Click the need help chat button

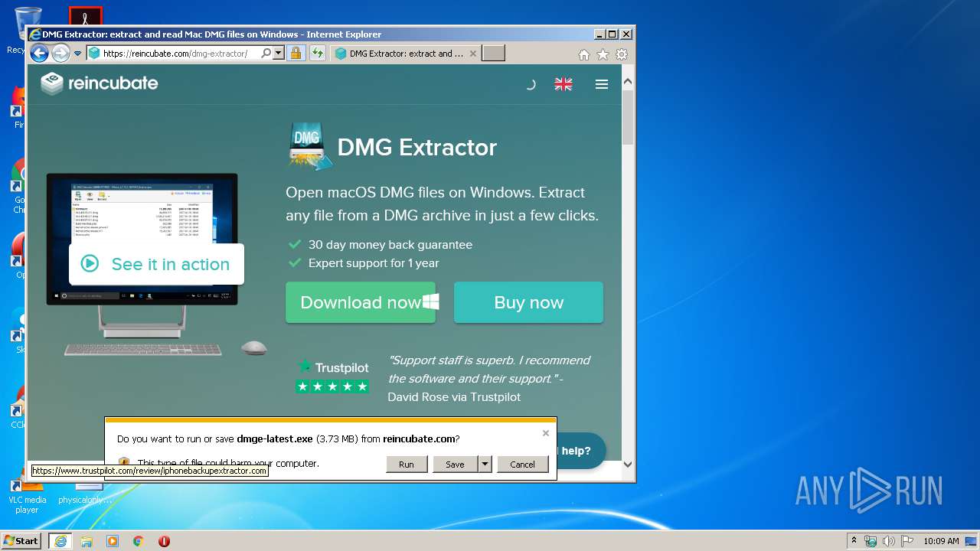[583, 451]
